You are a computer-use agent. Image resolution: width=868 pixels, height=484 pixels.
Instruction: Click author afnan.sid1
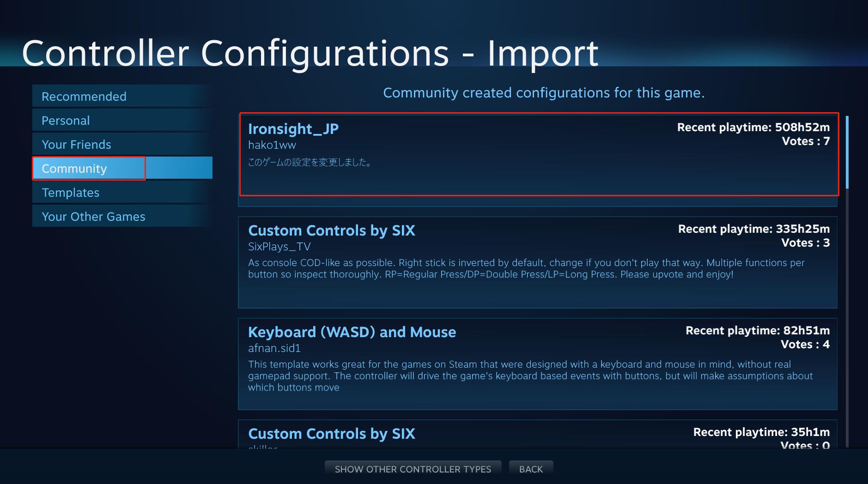tap(273, 348)
